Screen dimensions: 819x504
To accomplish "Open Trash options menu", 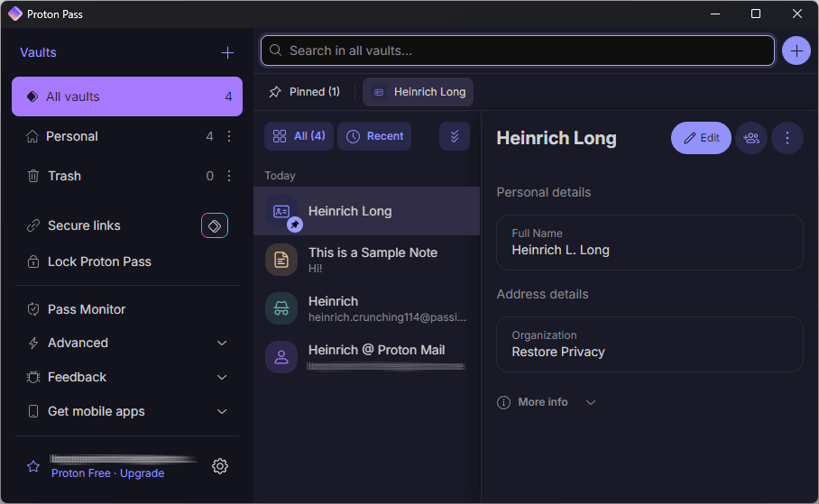I will pyautogui.click(x=229, y=176).
